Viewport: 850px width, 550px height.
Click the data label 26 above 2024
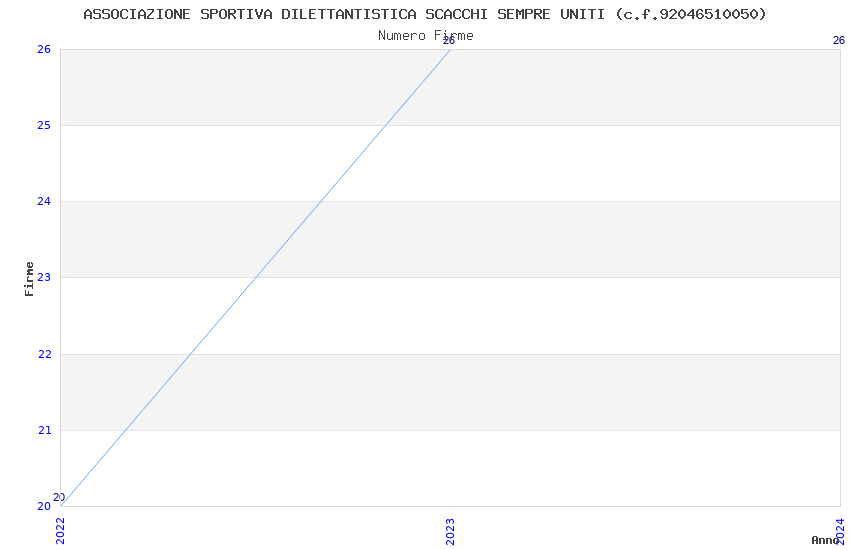[839, 40]
